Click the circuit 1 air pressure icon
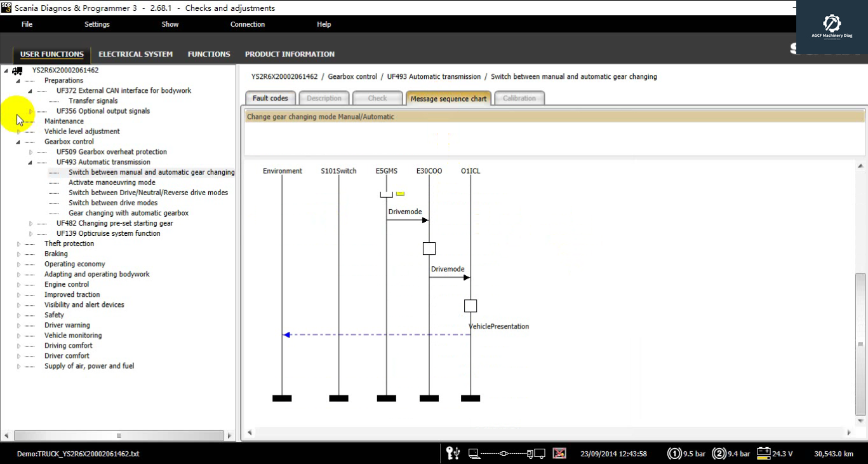Viewport: 868px width, 464px height. pos(674,454)
